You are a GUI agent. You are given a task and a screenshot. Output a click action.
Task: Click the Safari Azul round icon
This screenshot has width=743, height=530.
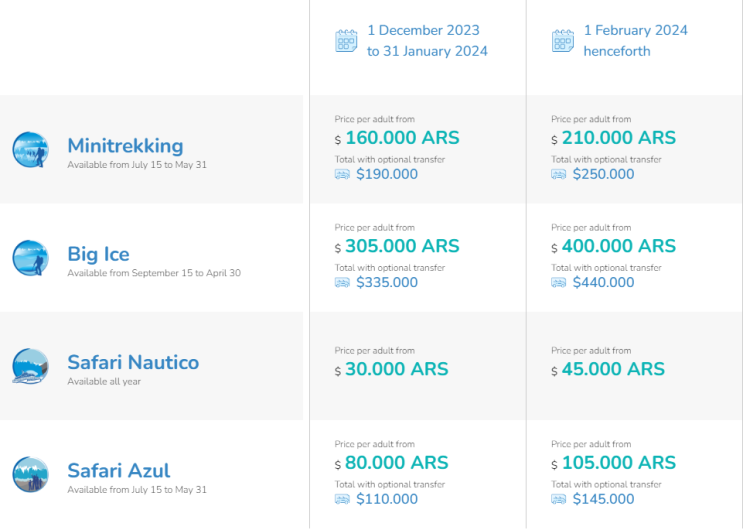coord(30,474)
